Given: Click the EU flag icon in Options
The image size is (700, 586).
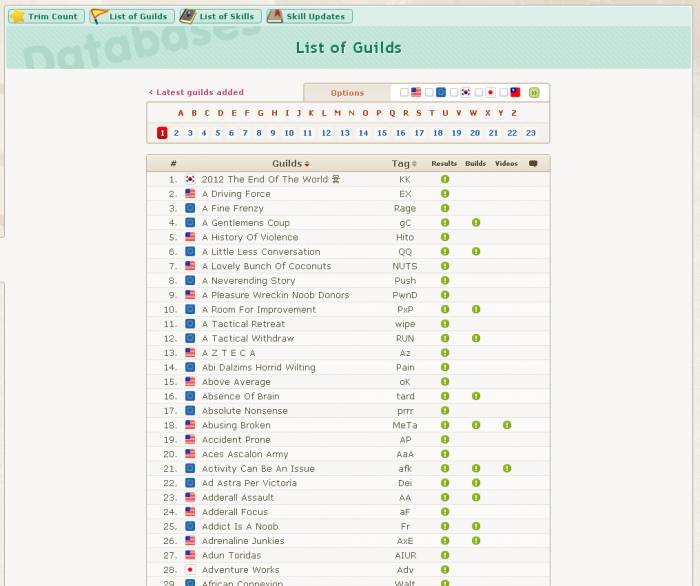Looking at the screenshot, I should click(441, 92).
